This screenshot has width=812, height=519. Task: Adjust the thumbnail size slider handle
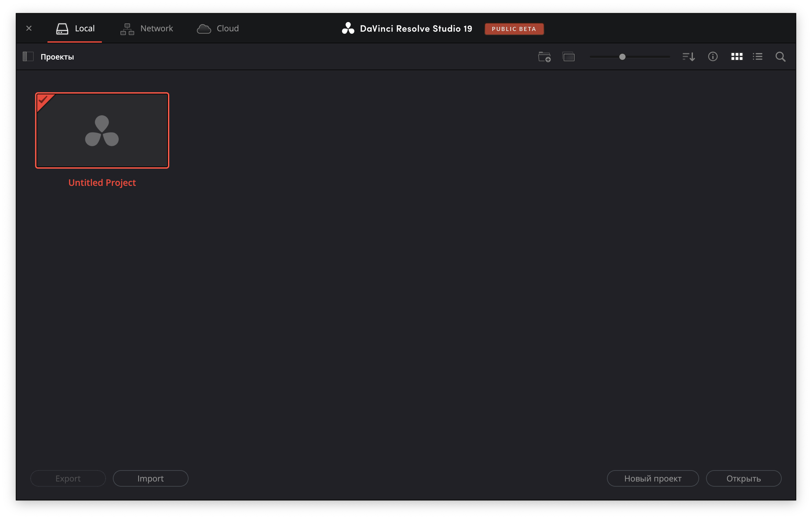(622, 57)
